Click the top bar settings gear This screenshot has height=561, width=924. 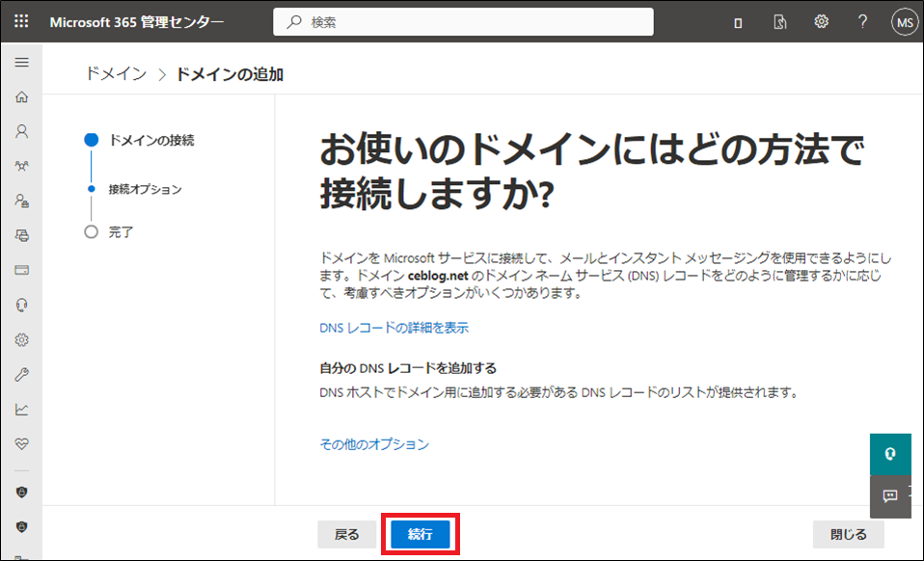(821, 22)
